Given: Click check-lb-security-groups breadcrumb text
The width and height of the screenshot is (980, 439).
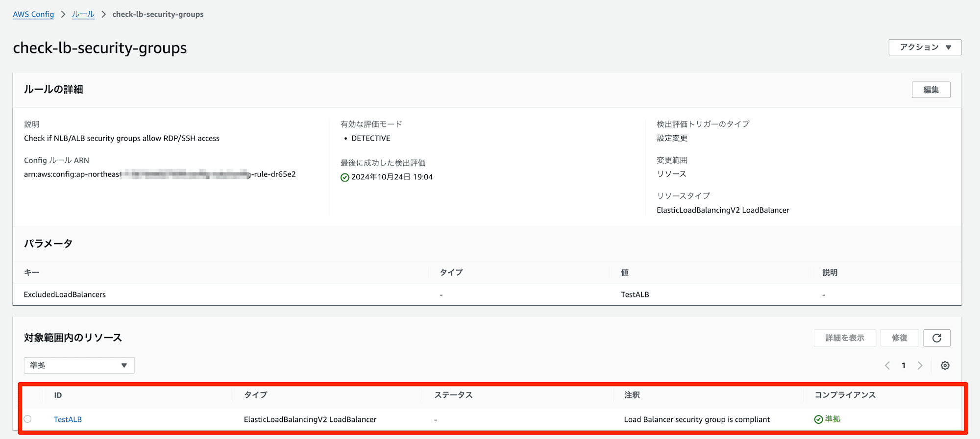Looking at the screenshot, I should (158, 14).
